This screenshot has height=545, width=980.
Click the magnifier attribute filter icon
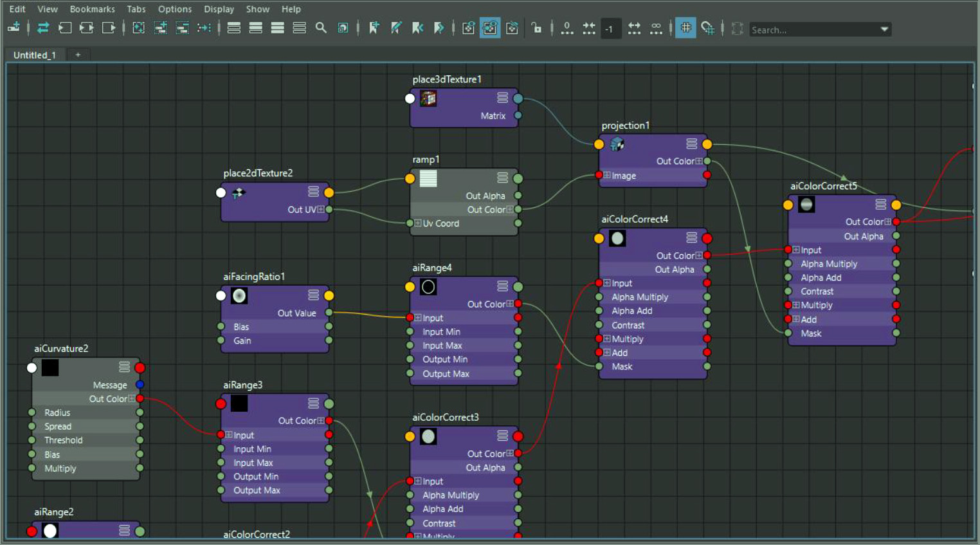coord(321,28)
